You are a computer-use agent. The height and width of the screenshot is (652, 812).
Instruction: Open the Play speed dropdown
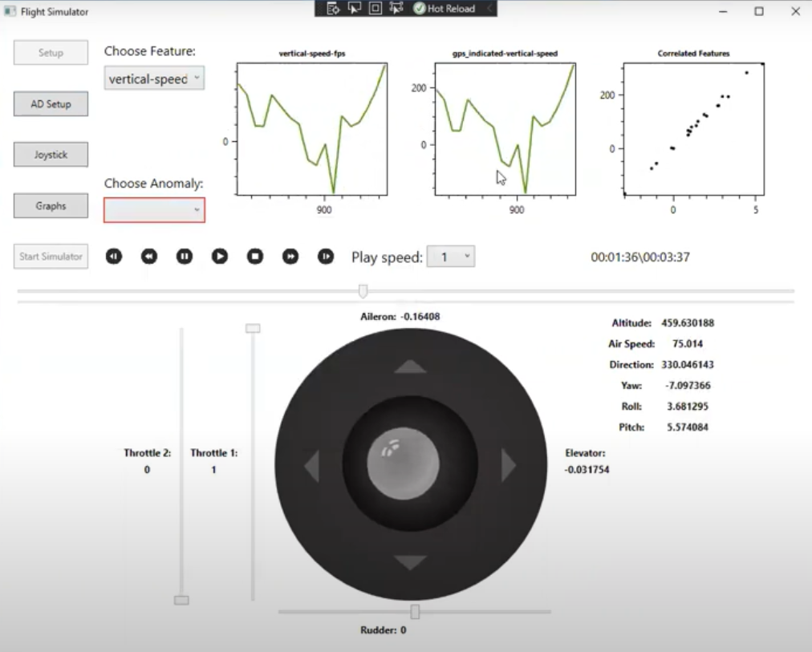click(451, 257)
